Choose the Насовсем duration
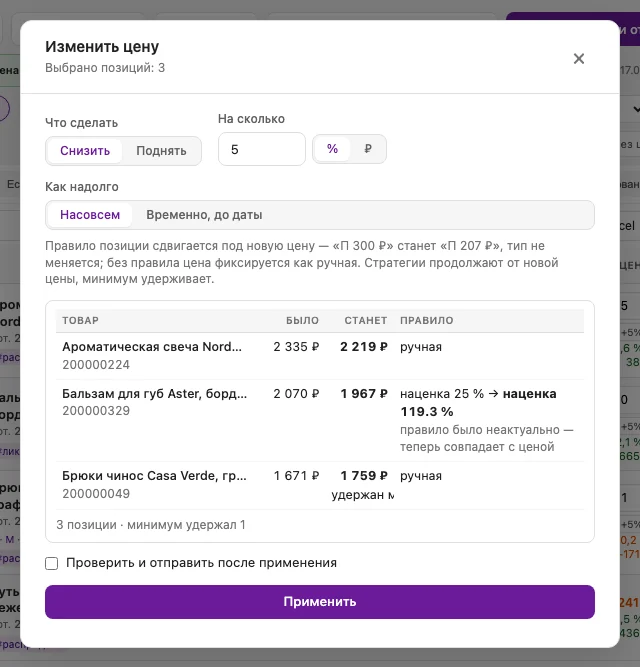 point(90,215)
